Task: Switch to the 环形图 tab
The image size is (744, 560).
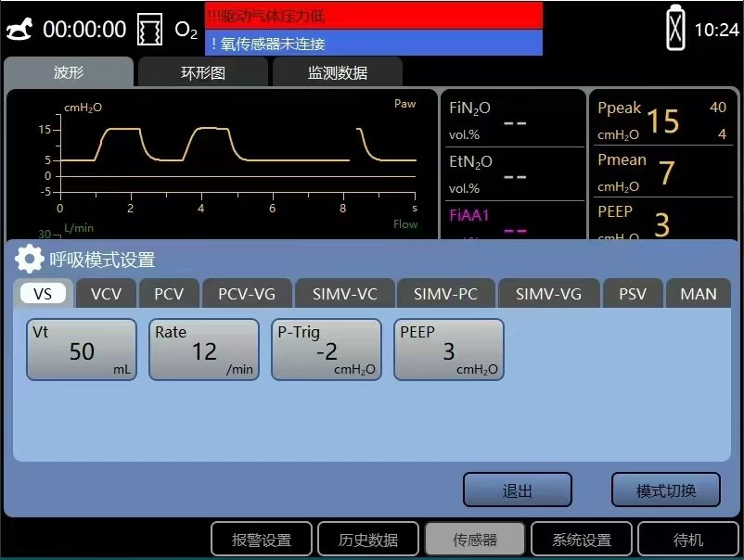Action: tap(202, 72)
